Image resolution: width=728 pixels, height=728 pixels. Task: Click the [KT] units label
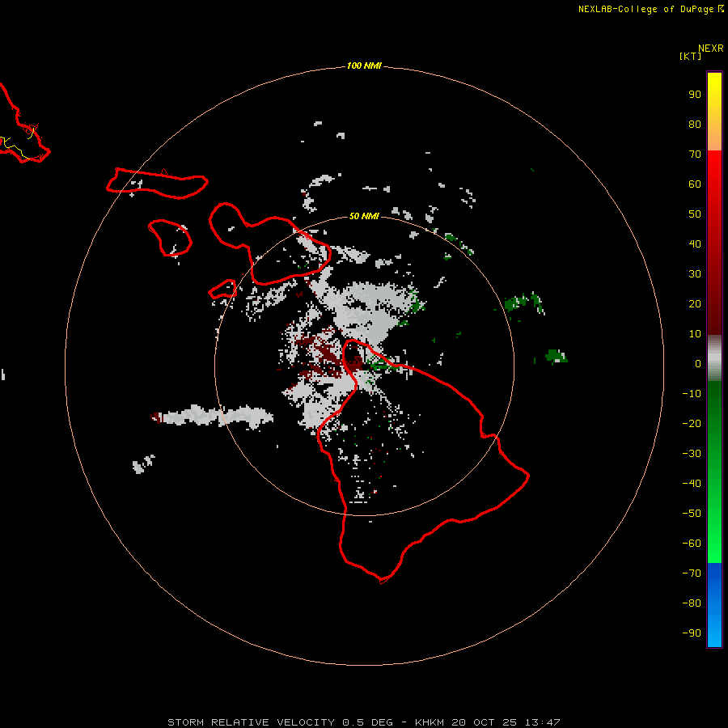pyautogui.click(x=690, y=56)
